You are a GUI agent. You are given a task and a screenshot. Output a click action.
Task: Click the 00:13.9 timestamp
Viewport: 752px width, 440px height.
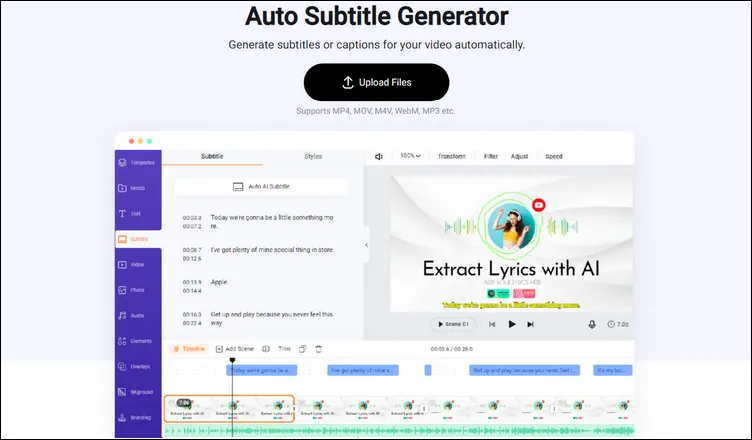[x=192, y=282]
